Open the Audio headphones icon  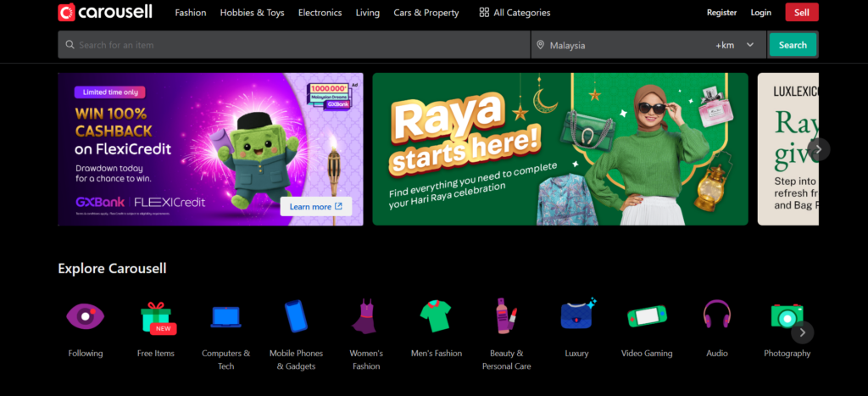click(x=717, y=315)
